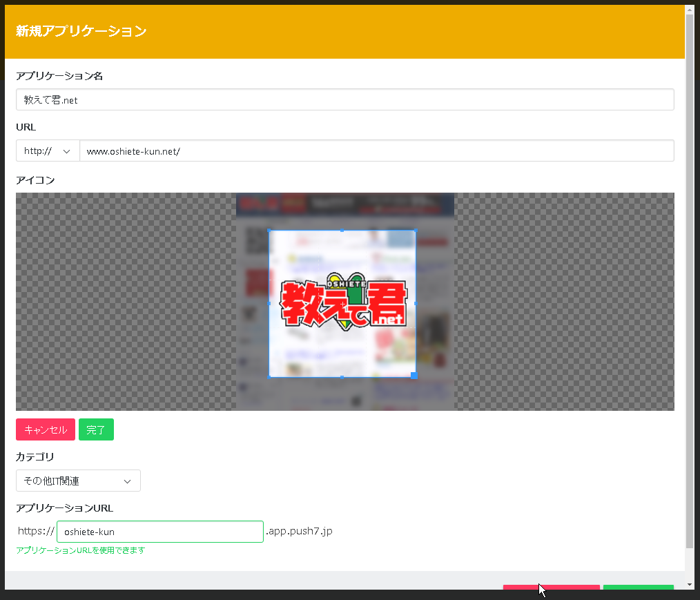Click the URL label above the protocol dropdown
Screen dimensions: 700x600
pyautogui.click(x=26, y=127)
